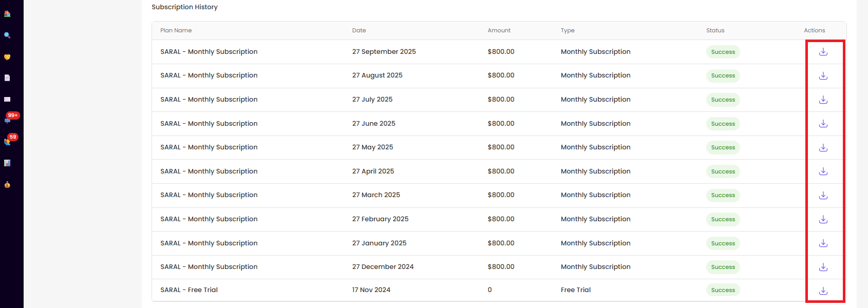The image size is (868, 308).
Task: Download invoice for 27 March 2025
Action: (823, 196)
